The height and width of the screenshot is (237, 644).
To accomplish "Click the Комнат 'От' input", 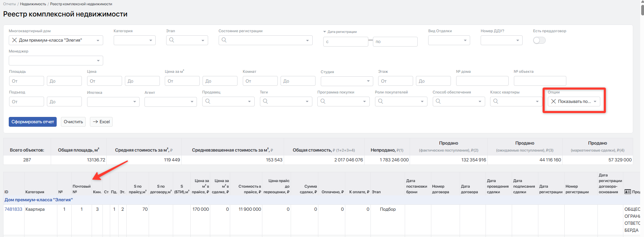I will [x=260, y=81].
